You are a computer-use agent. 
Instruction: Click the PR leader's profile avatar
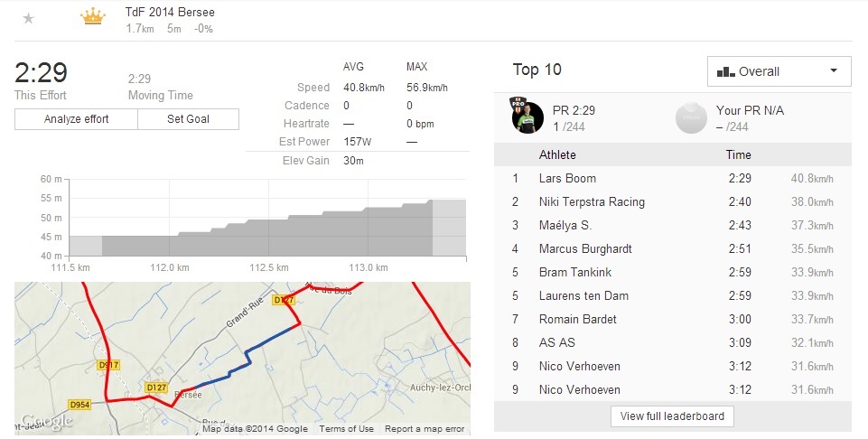pyautogui.click(x=527, y=117)
